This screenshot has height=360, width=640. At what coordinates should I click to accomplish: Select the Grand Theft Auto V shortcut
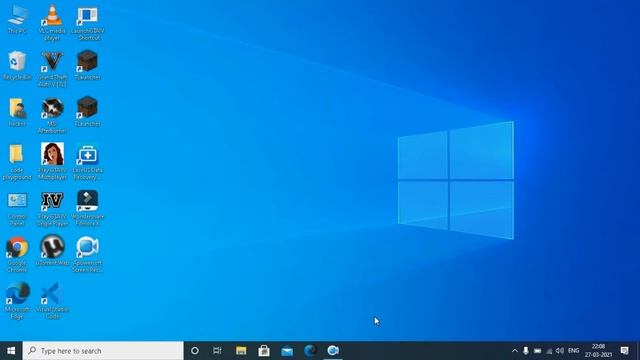click(x=52, y=69)
